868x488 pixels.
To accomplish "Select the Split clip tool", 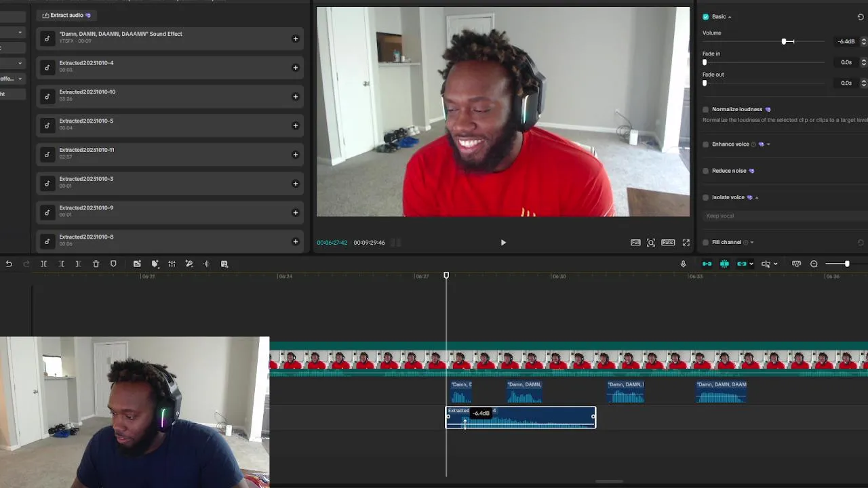I will 43,264.
